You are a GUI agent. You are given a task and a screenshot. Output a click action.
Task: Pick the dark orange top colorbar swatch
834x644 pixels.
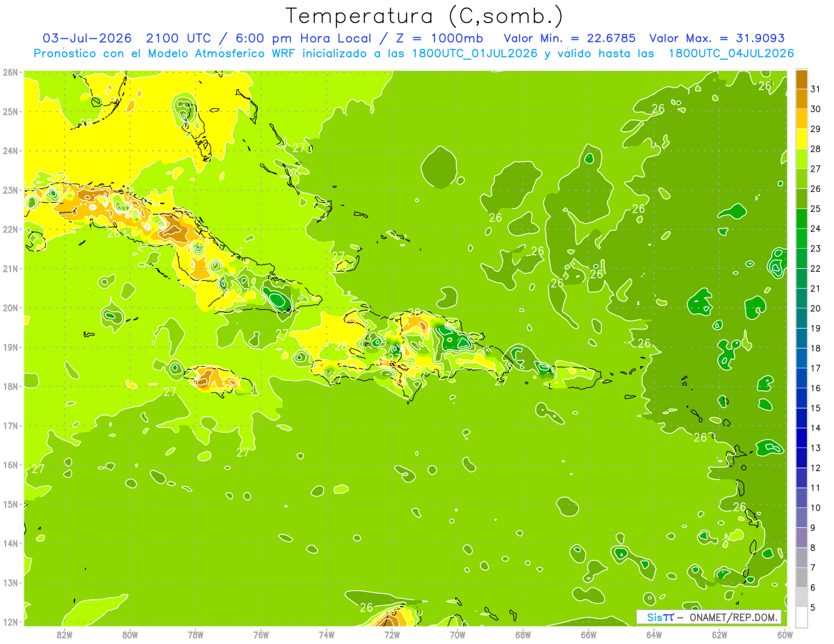pos(801,79)
